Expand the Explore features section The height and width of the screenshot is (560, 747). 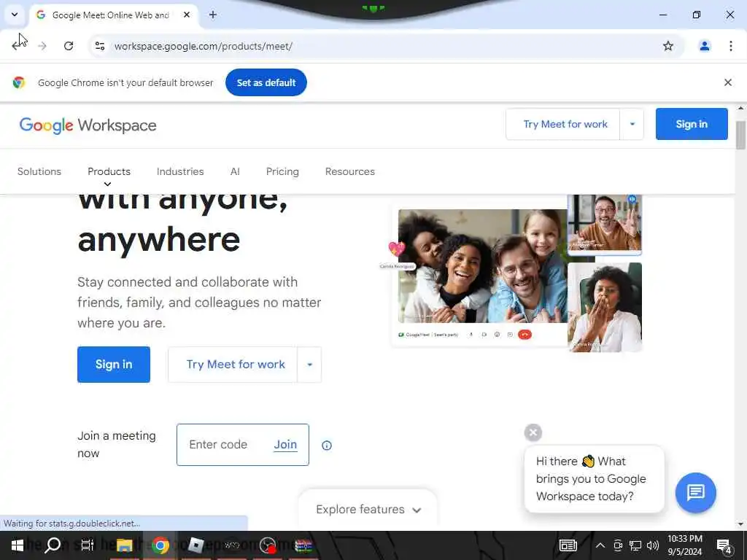[368, 510]
